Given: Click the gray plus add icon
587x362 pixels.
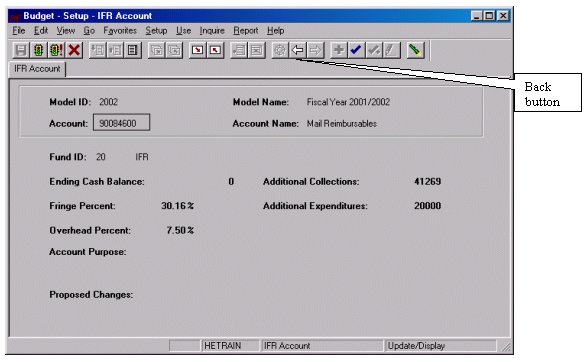Looking at the screenshot, I should pyautogui.click(x=338, y=50).
